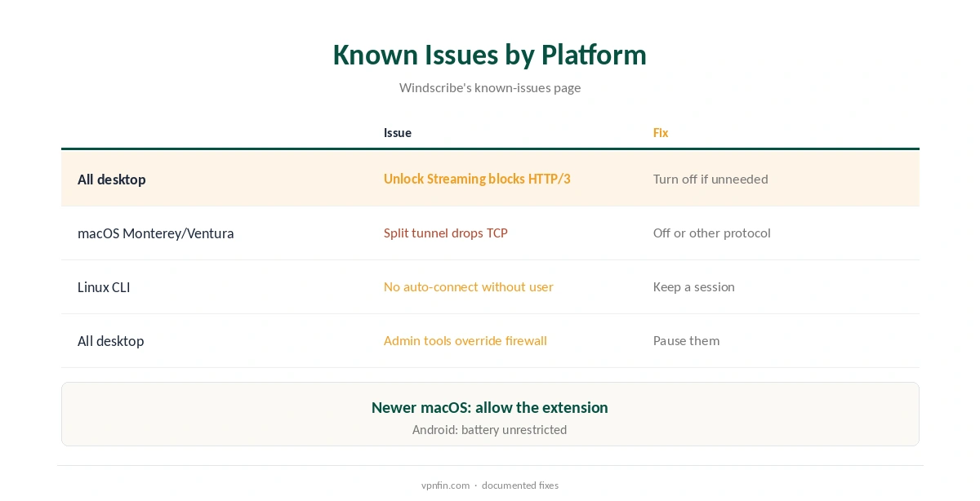Click the 'Known Issues by Platform' heading
The image size is (980, 501).
pyautogui.click(x=489, y=55)
